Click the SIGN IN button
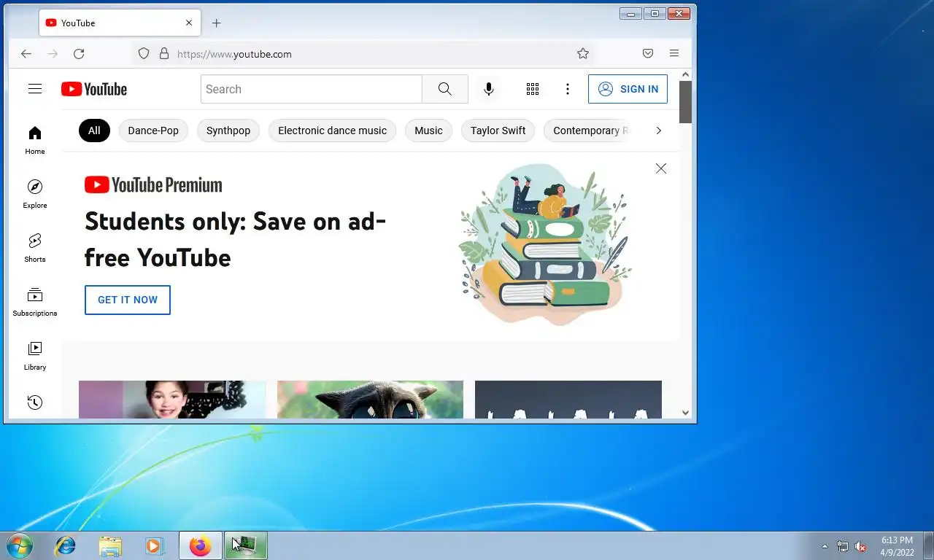The width and height of the screenshot is (934, 560). (628, 89)
